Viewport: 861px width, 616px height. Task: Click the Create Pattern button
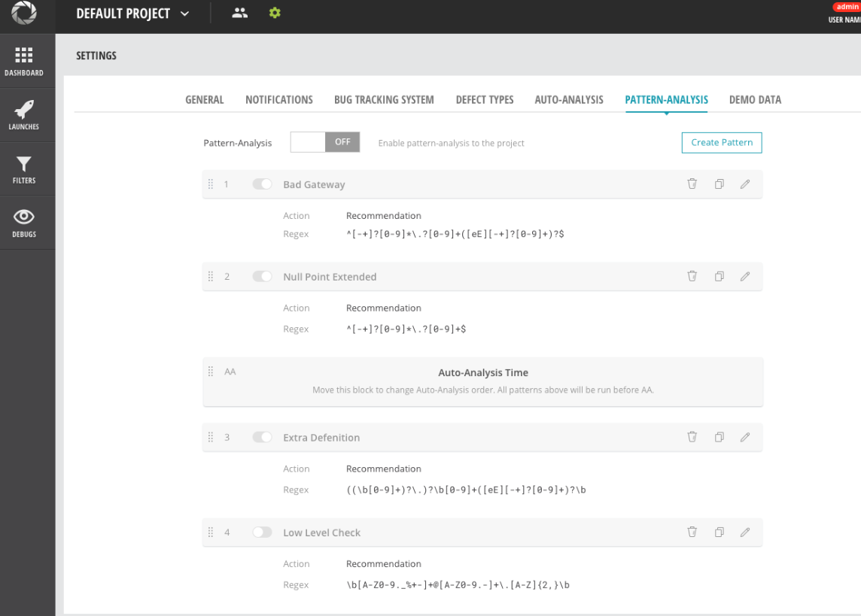pyautogui.click(x=721, y=142)
